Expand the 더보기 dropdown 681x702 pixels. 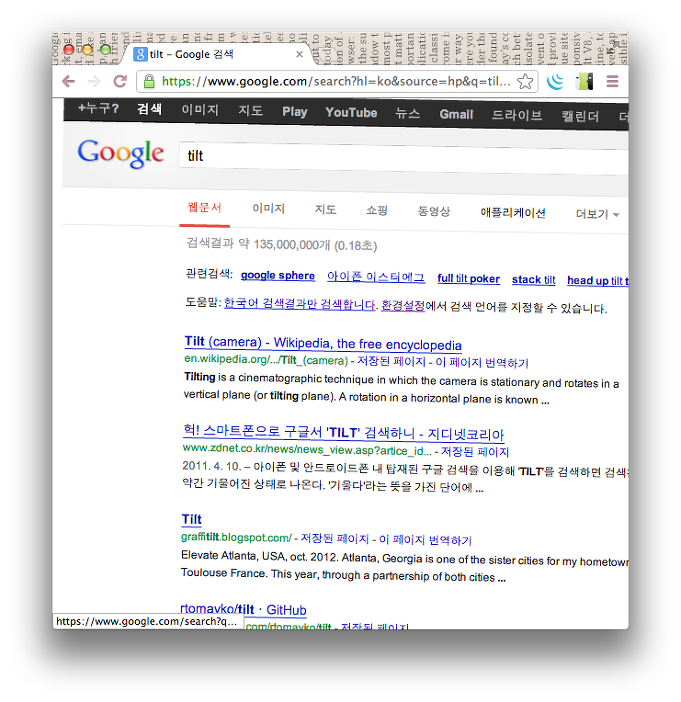coord(597,214)
